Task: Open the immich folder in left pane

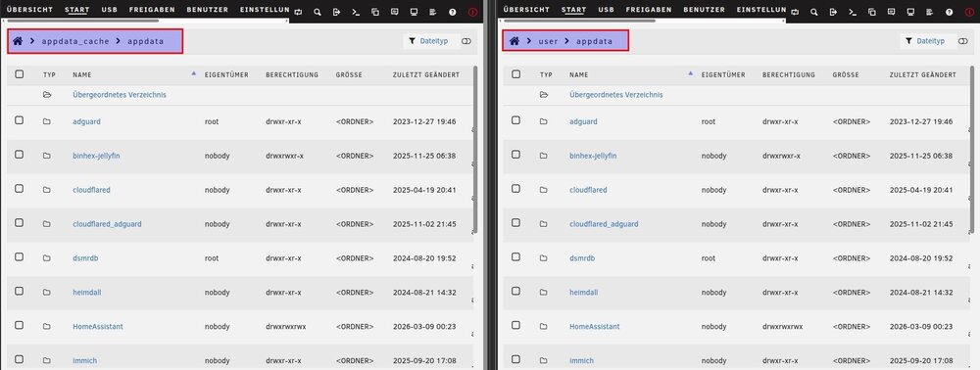Action: [x=84, y=360]
